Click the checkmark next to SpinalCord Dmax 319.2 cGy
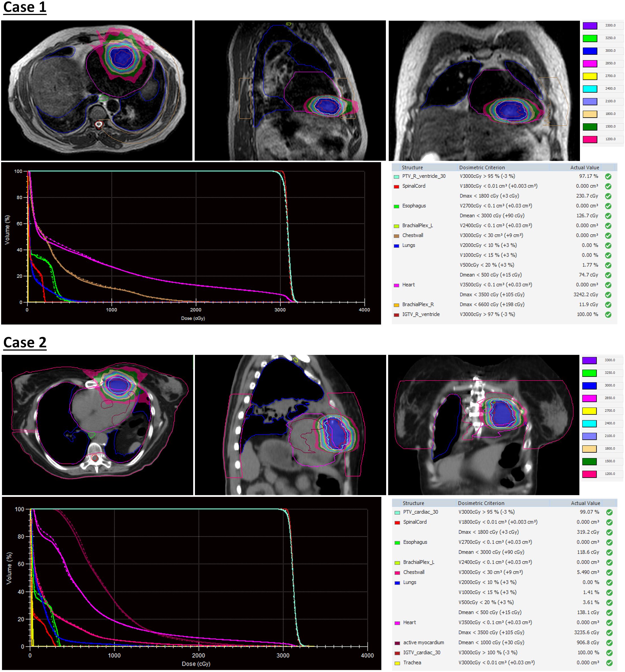 609,532
